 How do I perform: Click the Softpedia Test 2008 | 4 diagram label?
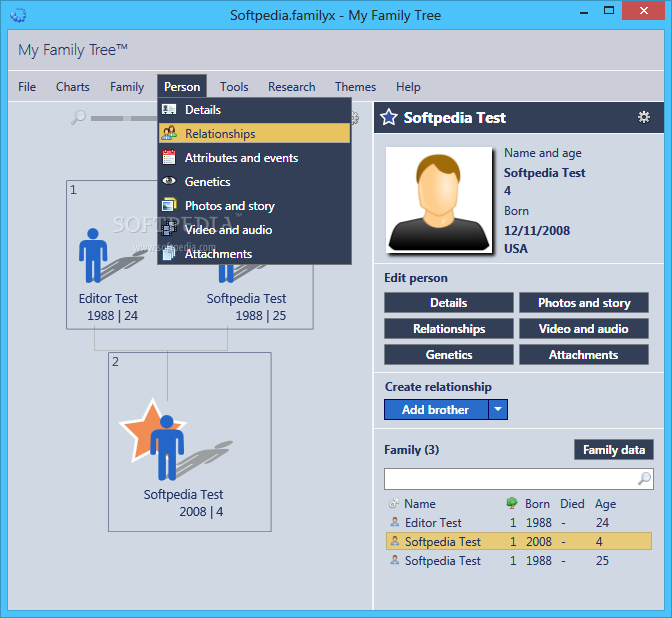tap(183, 503)
